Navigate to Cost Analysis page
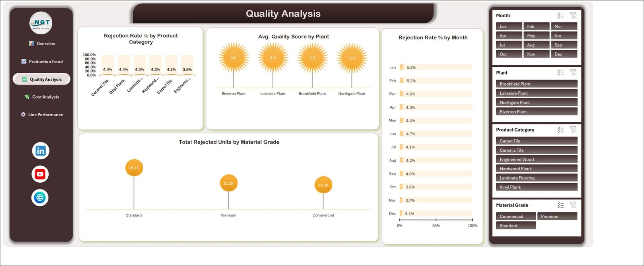 45,97
